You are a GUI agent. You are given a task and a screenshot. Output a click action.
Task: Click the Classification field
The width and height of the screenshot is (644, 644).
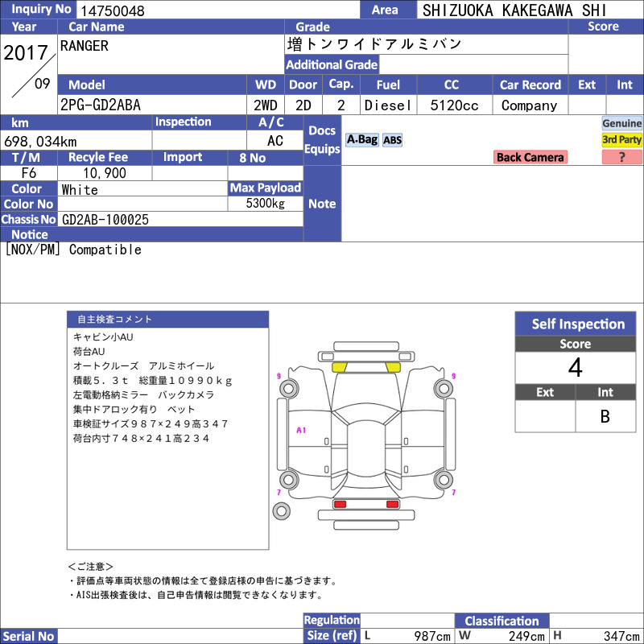pyautogui.click(x=597, y=621)
